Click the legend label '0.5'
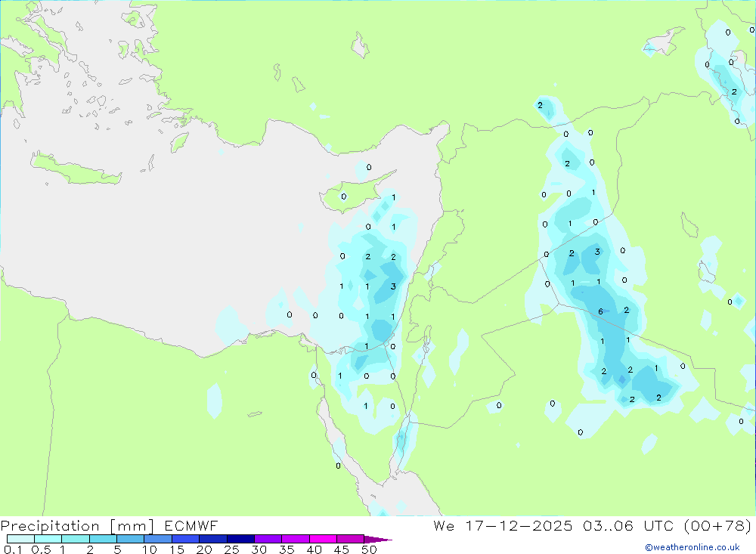 point(41,549)
